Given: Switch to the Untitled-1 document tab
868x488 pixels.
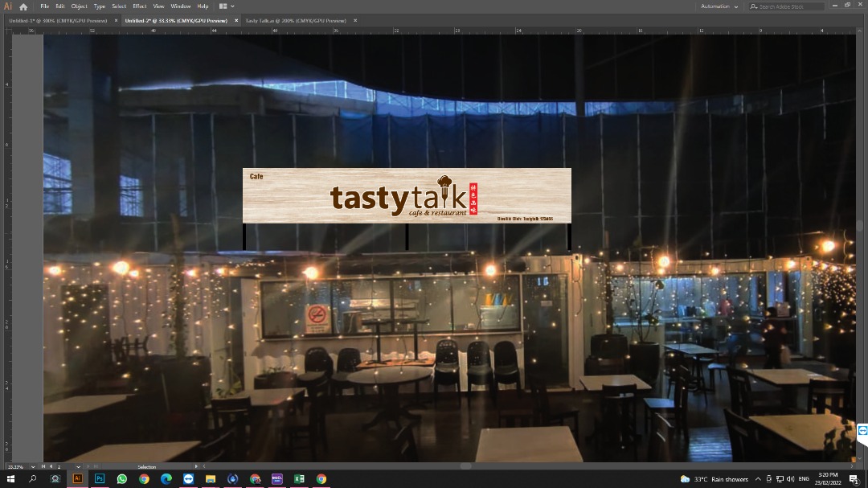Looking at the screenshot, I should pyautogui.click(x=56, y=21).
